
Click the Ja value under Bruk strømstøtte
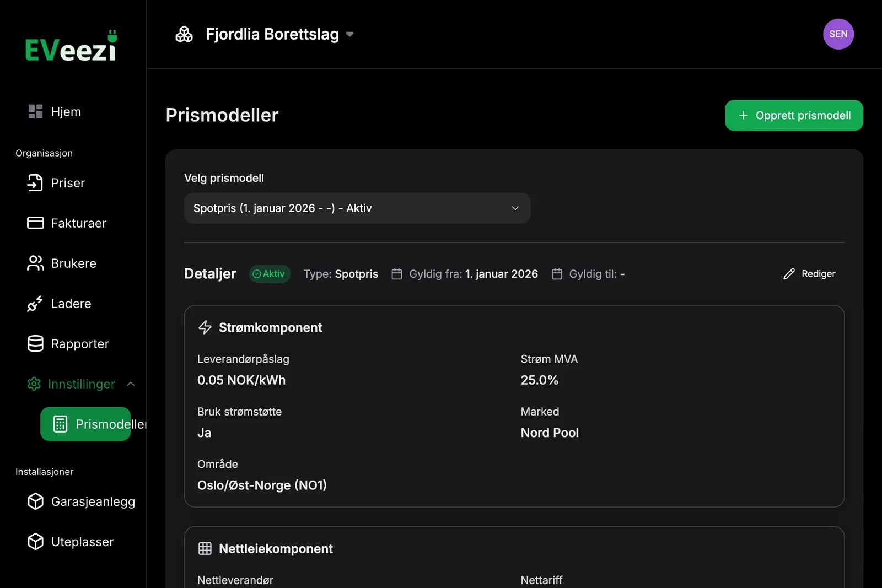204,433
